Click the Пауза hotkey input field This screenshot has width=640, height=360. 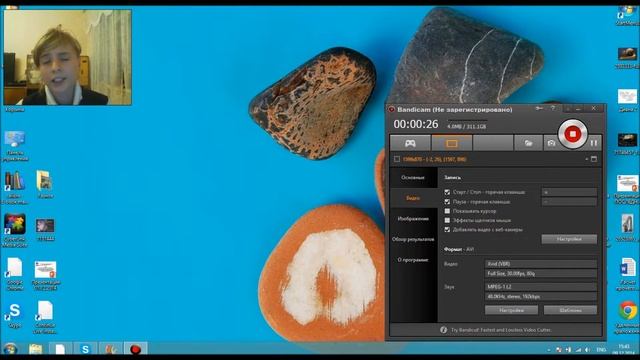pos(569,202)
